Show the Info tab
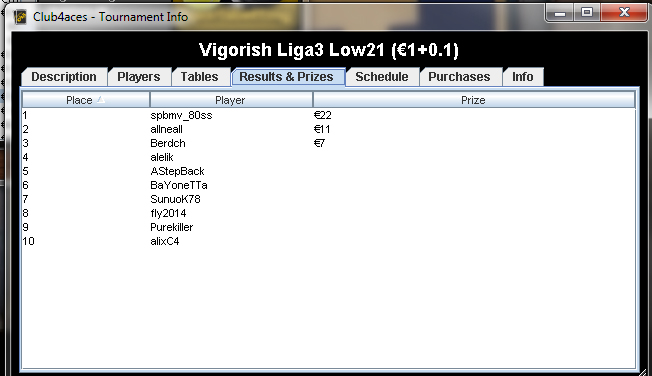Viewport: 652px width, 376px height. (523, 77)
